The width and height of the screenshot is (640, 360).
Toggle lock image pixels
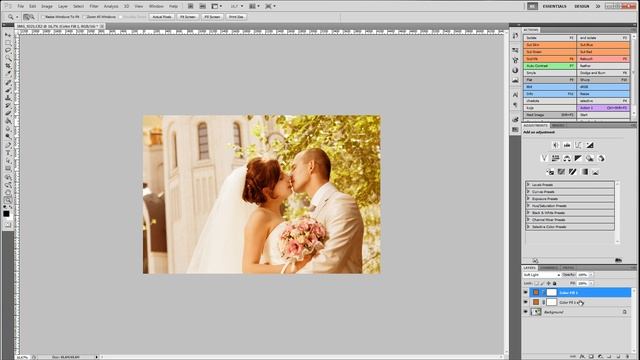click(542, 283)
